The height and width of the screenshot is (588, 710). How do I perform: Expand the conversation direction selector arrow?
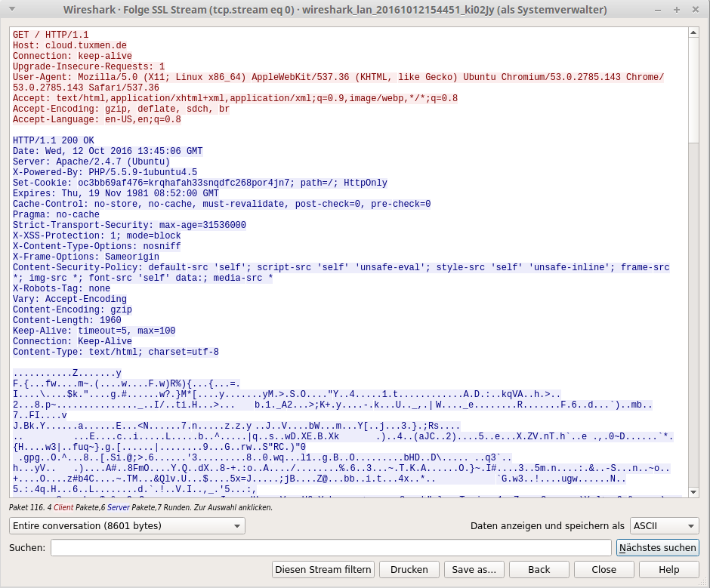coord(238,525)
